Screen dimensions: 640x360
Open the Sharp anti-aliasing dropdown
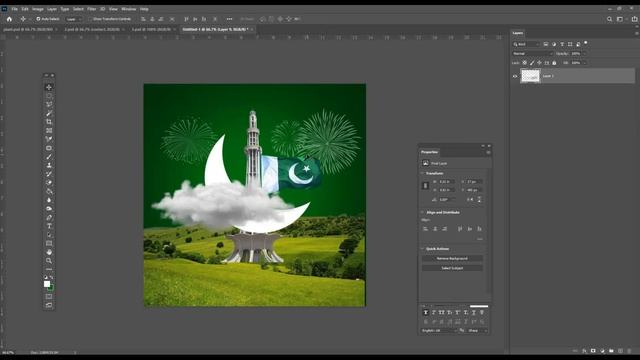[477, 331]
